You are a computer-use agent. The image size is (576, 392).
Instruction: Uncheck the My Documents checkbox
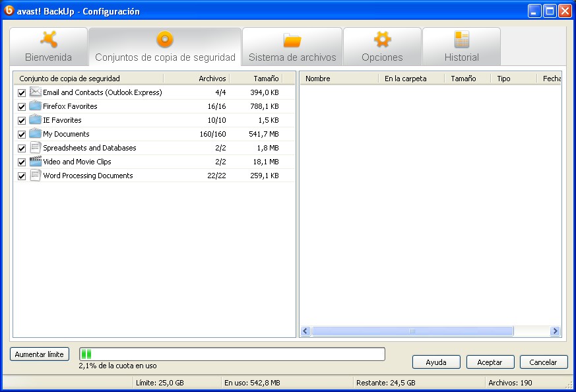coord(22,135)
